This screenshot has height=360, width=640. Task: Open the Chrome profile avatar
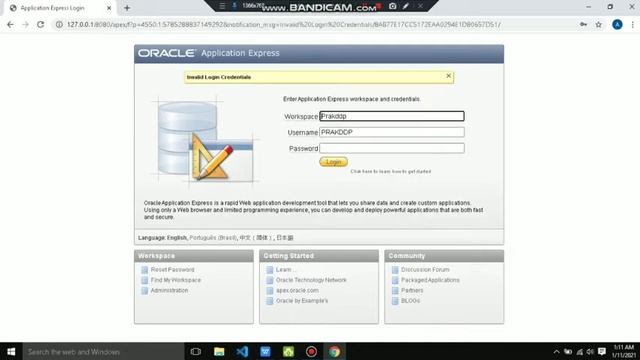(x=617, y=24)
